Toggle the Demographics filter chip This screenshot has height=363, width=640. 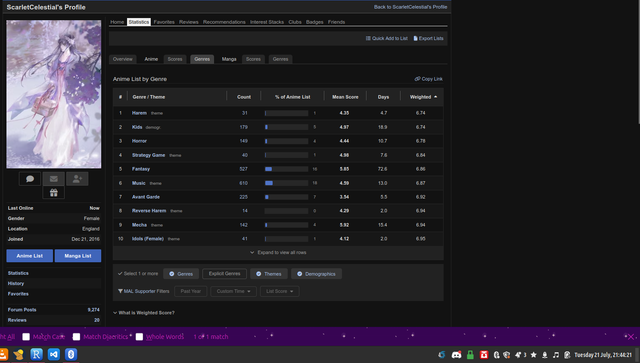(x=316, y=274)
